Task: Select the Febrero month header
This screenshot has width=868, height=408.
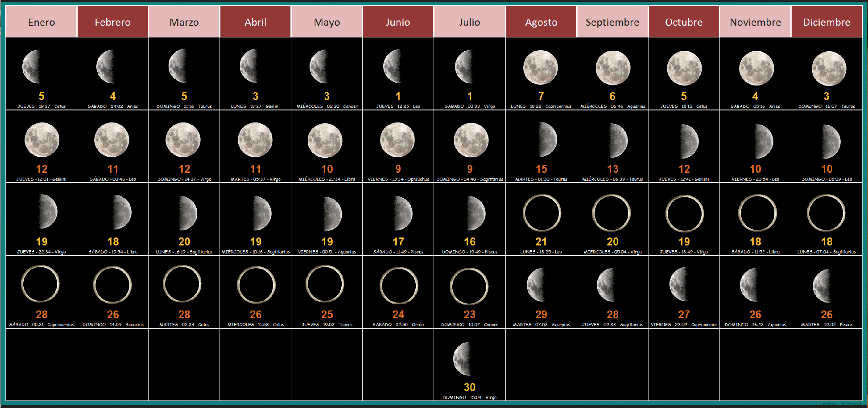Action: point(113,22)
